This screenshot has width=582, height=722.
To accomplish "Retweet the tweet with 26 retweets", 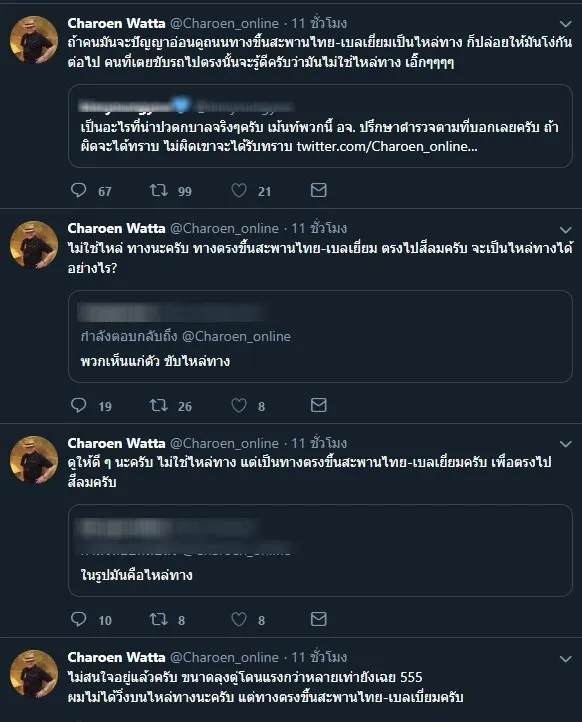I will pos(159,405).
